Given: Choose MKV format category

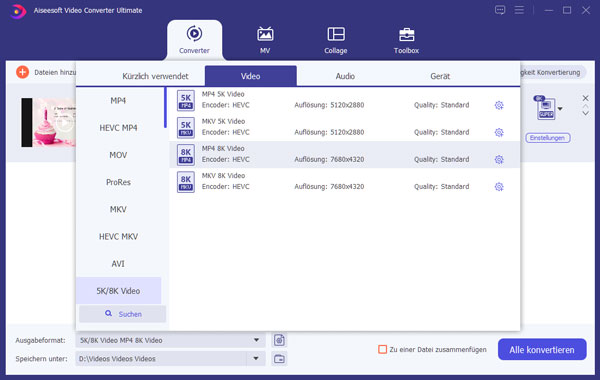Looking at the screenshot, I should pos(118,209).
